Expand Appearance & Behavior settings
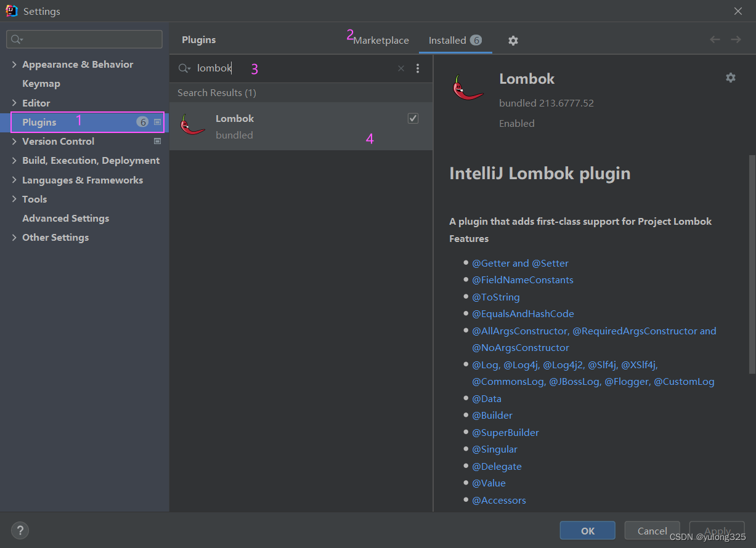The image size is (756, 548). (x=14, y=64)
